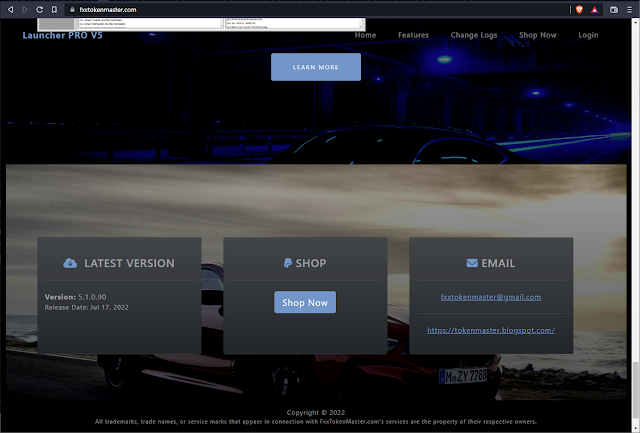This screenshot has width=640, height=433.
Task: Click the Release Date Jul 17, 2022 text
Action: click(x=87, y=307)
